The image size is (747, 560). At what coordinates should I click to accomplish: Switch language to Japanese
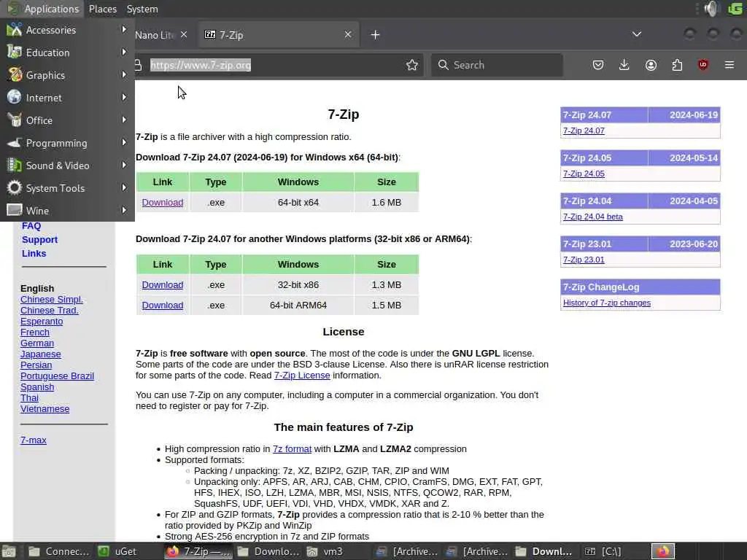[x=41, y=354]
